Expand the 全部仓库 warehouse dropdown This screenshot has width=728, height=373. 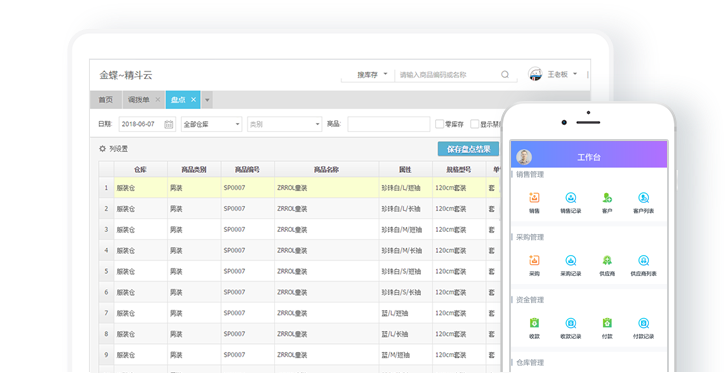coord(212,124)
